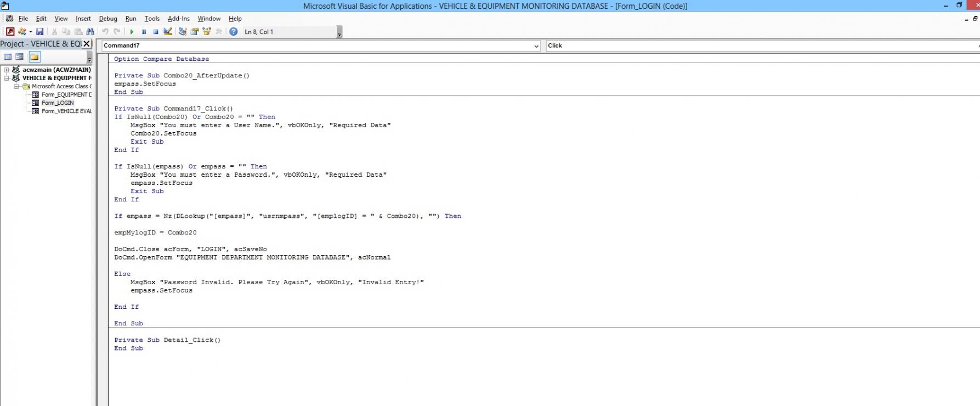Click the greyed Toolbox icon
The height and width of the screenshot is (406, 980).
219,32
